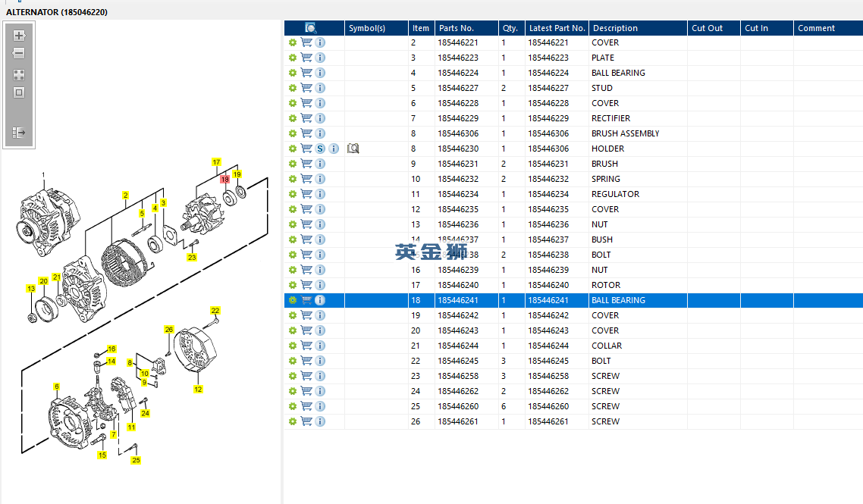Click gear icon for item 26 SCREW

click(293, 421)
